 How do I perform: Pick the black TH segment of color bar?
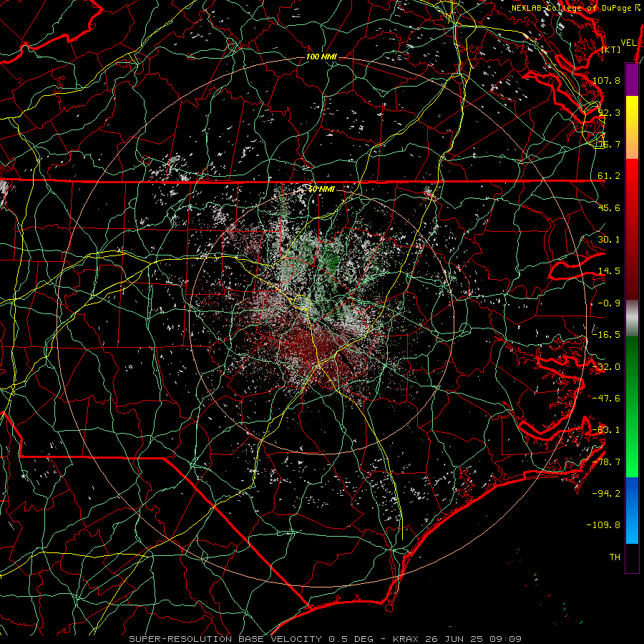click(x=632, y=557)
